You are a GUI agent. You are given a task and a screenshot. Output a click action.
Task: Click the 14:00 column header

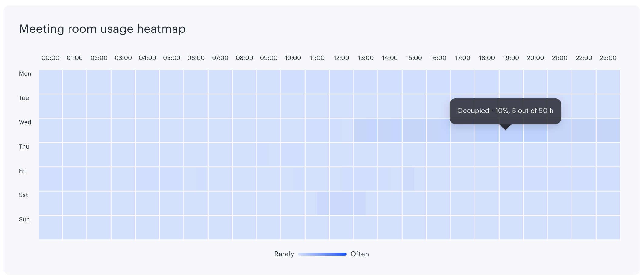tap(390, 58)
